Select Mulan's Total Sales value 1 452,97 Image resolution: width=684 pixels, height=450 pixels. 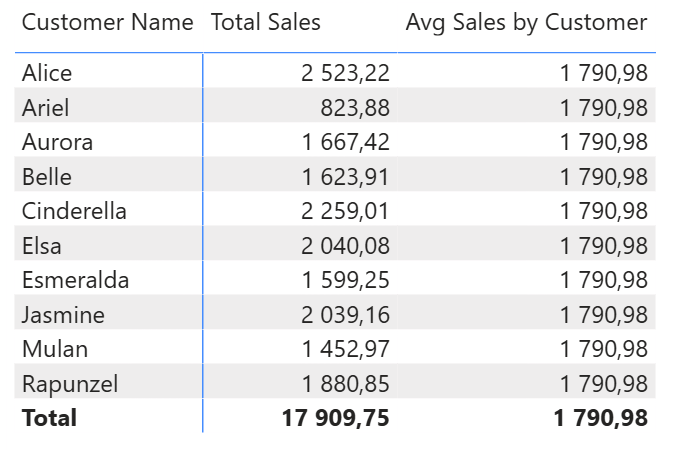tap(345, 349)
